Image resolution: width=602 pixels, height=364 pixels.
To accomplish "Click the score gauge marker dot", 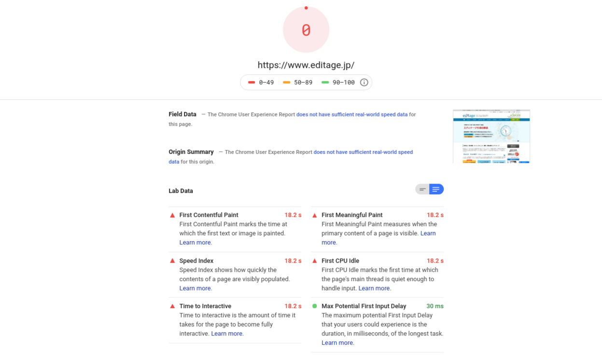I will click(x=306, y=8).
